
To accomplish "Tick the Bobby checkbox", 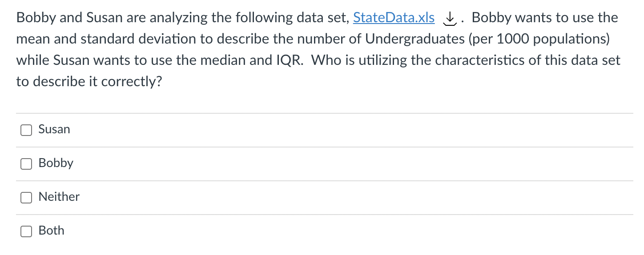I will [26, 163].
